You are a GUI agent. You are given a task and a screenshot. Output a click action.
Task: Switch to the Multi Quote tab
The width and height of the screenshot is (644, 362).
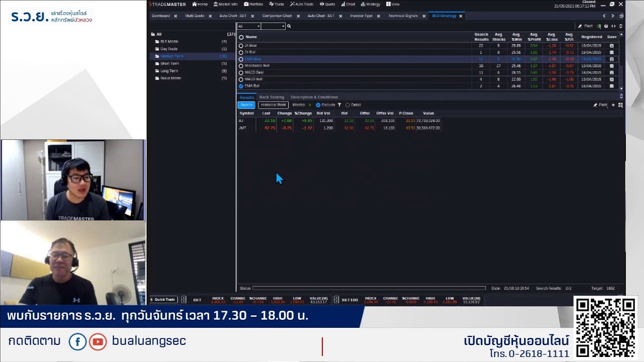195,16
